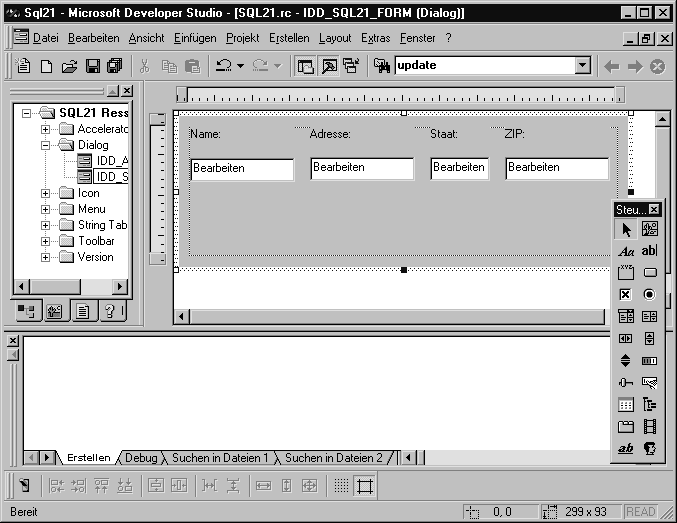Select the Custom Control head icon
This screenshot has height=523, width=677.
649,449
